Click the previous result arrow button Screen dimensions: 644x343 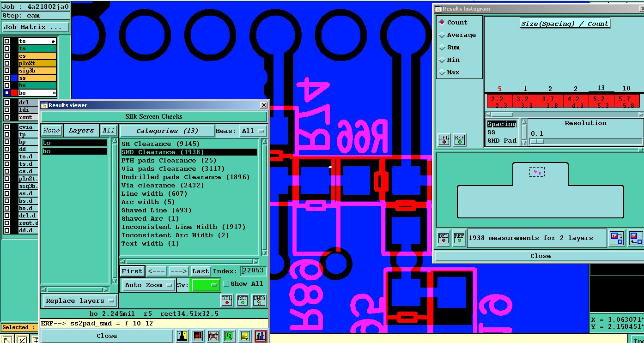(x=157, y=271)
